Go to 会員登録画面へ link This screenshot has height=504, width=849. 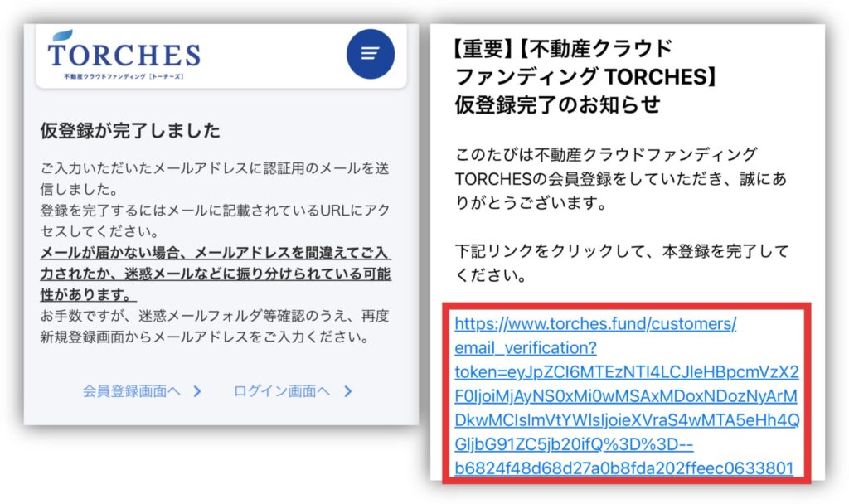132,391
